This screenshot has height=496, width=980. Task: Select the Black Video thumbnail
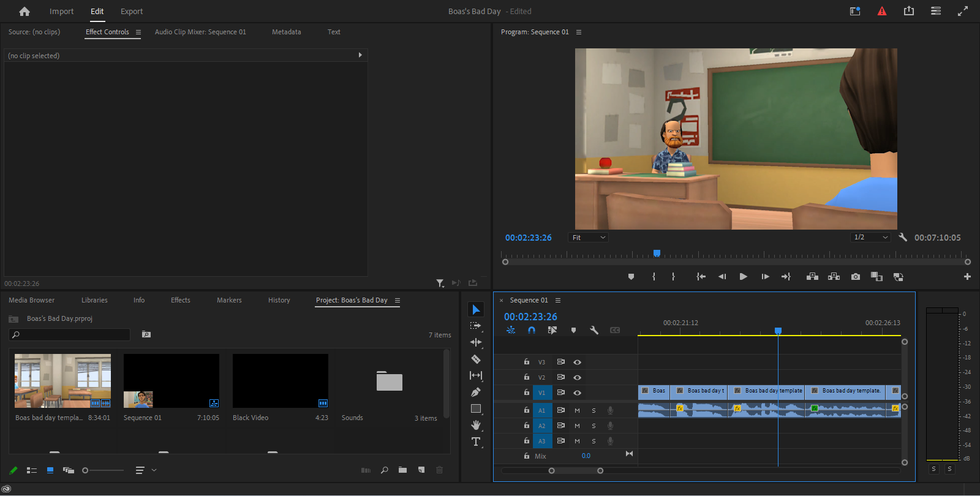pos(281,381)
